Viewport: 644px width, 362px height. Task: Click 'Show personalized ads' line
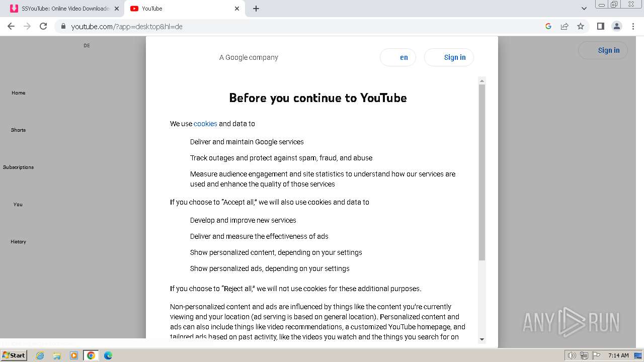pos(270,268)
